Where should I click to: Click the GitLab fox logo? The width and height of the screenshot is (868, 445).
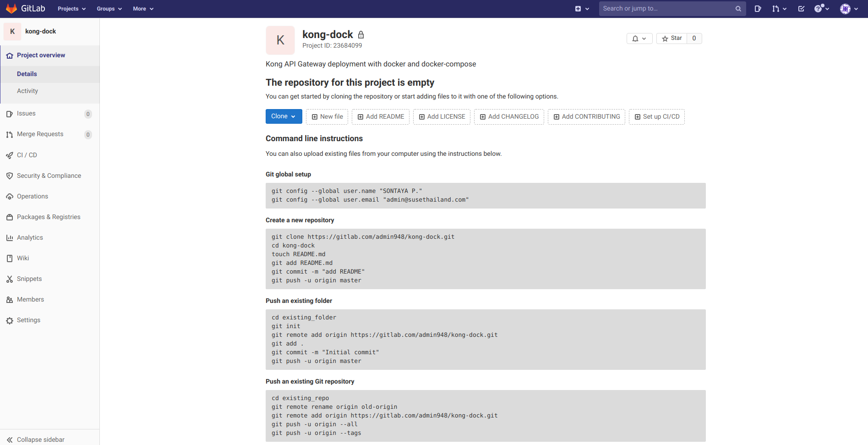(11, 8)
